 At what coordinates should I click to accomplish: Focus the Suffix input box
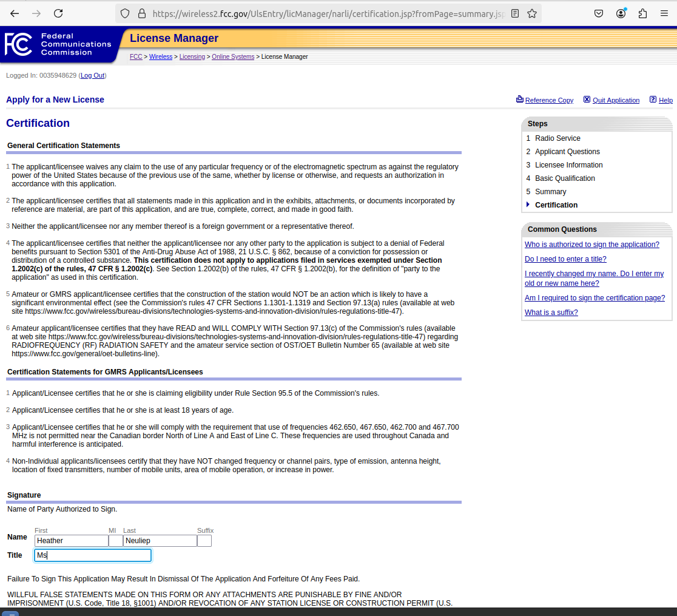[204, 541]
